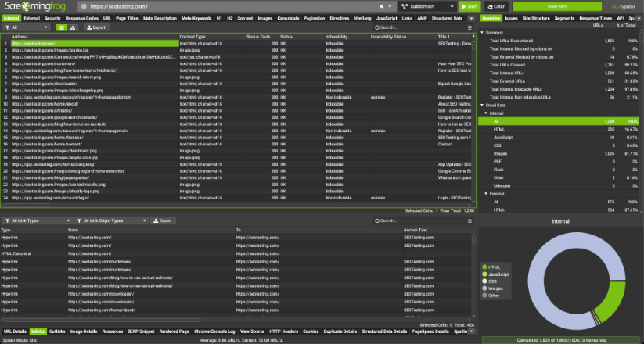The width and height of the screenshot is (644, 344).
Task: Collapse the Crawl Data tree section
Action: [483, 105]
